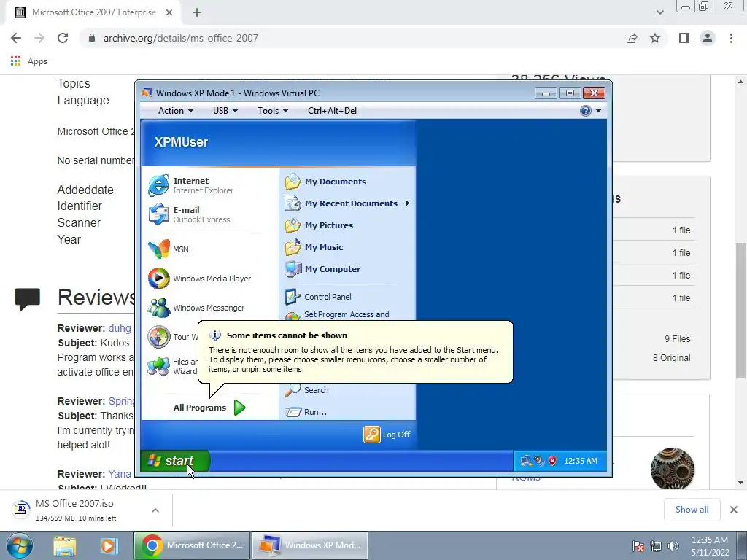The image size is (747, 560).
Task: Open download options arrow for MS Office 2007.iso
Action: click(x=155, y=510)
